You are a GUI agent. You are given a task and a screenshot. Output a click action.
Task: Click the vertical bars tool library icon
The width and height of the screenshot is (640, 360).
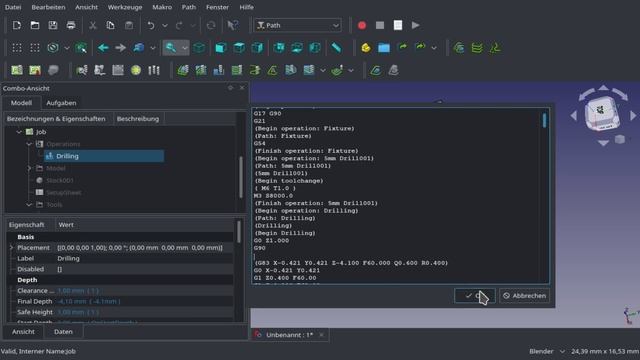click(x=153, y=70)
